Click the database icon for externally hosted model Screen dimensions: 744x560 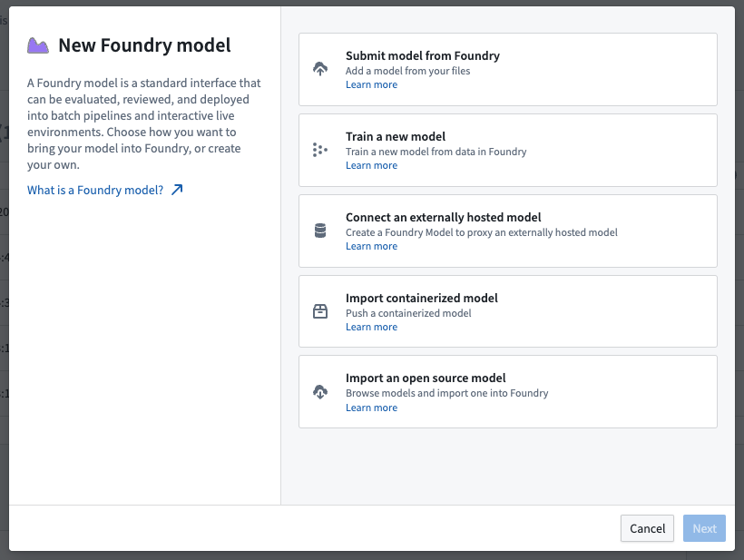pyautogui.click(x=320, y=231)
